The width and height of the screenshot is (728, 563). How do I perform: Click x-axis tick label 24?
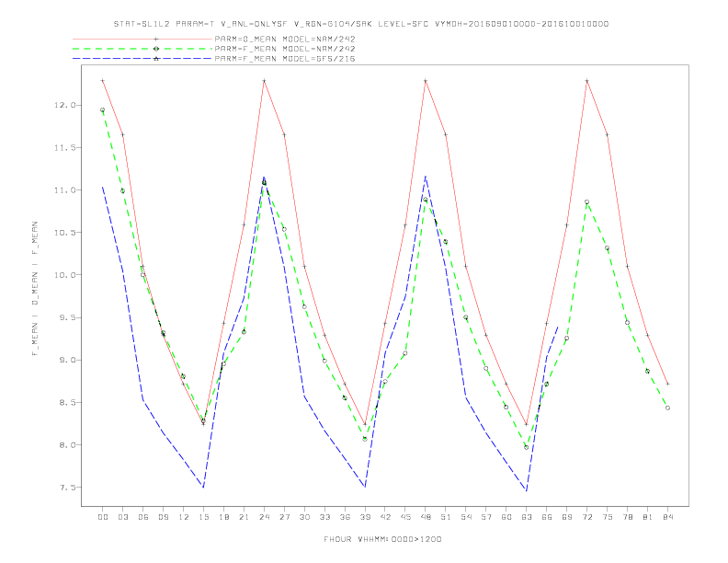click(x=264, y=517)
